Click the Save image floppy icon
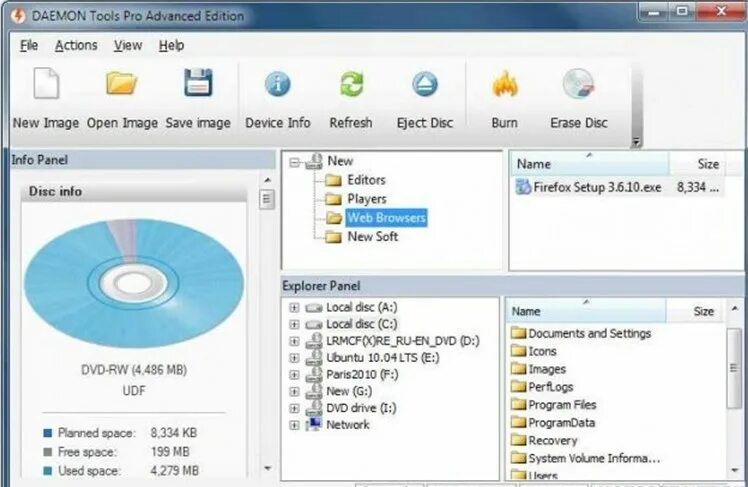The image size is (748, 487). click(198, 83)
